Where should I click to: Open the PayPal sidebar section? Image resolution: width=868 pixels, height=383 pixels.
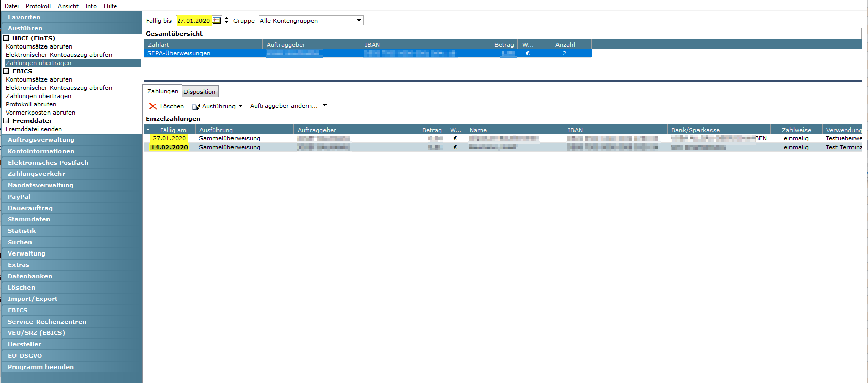tap(71, 197)
